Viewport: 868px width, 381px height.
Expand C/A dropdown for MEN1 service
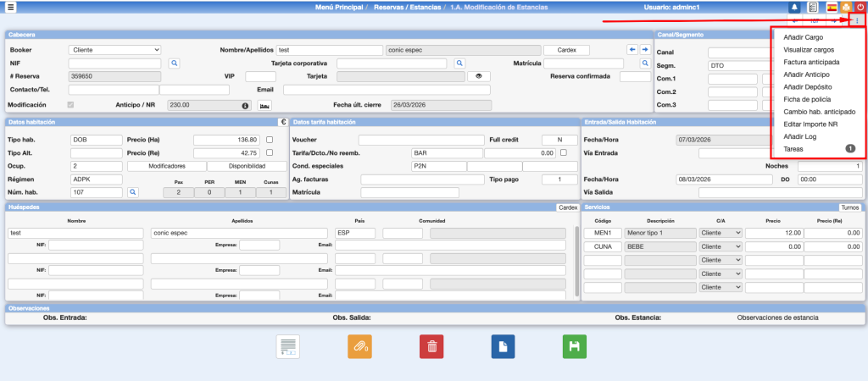point(721,233)
